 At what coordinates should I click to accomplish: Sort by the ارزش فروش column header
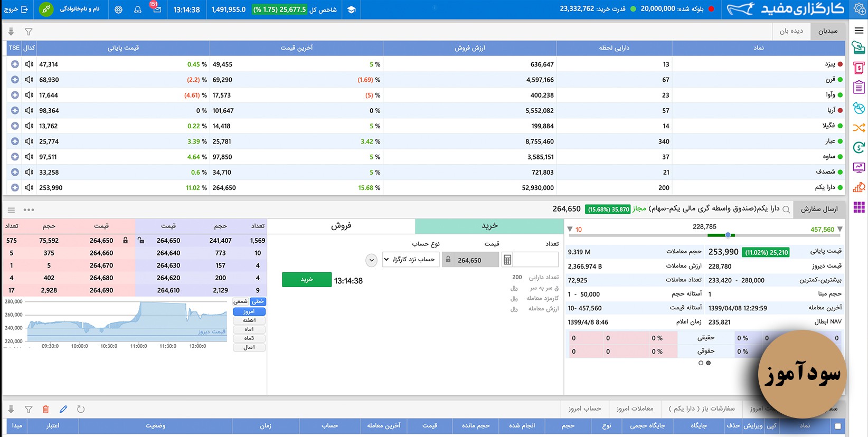470,48
